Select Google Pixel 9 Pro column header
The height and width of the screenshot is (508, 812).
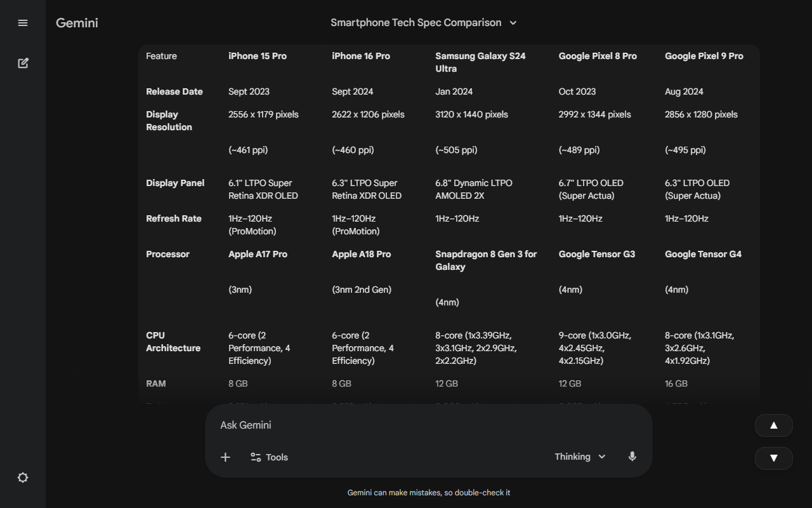click(704, 56)
